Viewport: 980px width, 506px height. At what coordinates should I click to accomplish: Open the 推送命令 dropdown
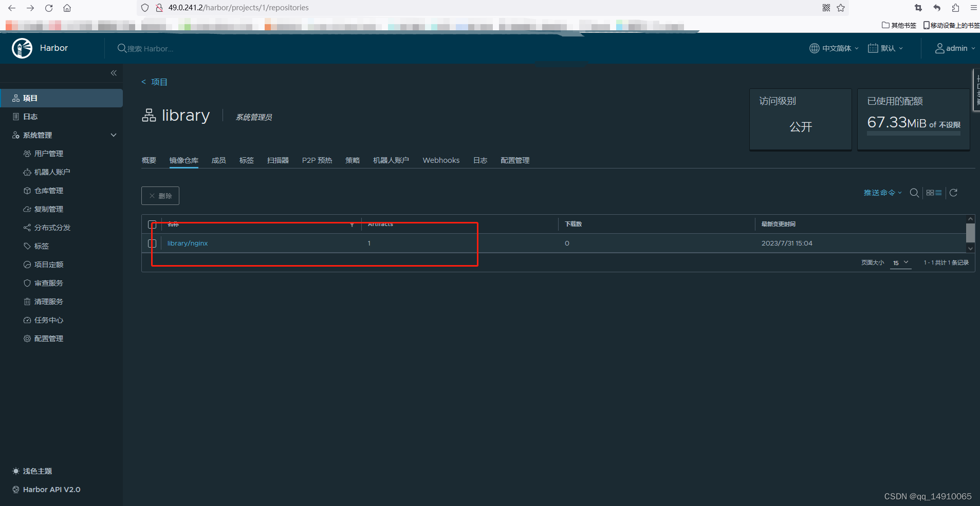[883, 193]
